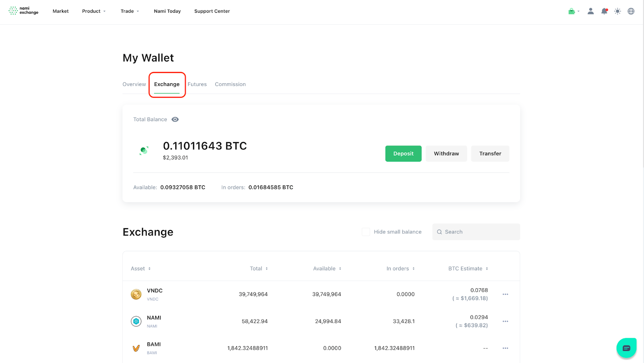Image resolution: width=644 pixels, height=363 pixels.
Task: Click the Withdraw button
Action: [x=446, y=154]
